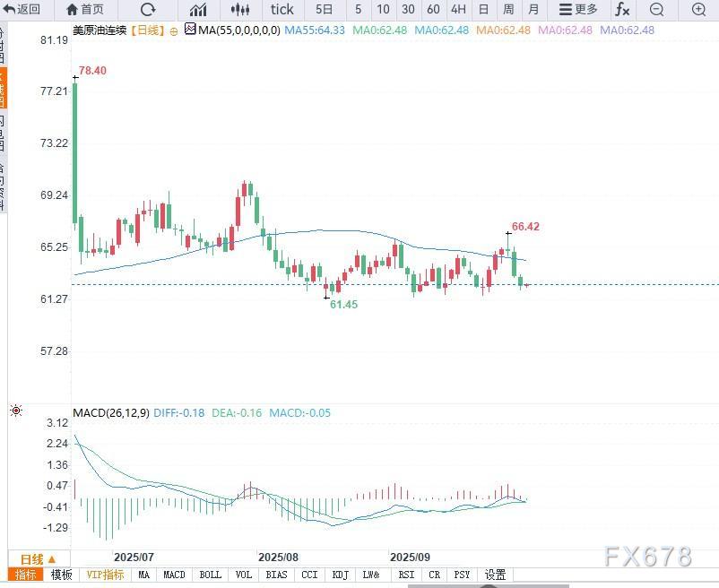The image size is (719, 588).
Task: Switch the timeframe to 4H
Action: point(458,10)
